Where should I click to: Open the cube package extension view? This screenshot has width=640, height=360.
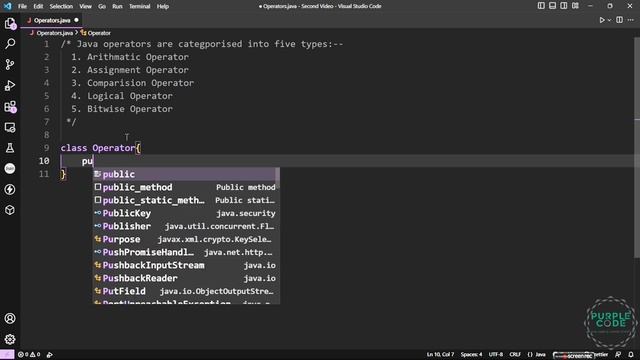(x=10, y=210)
